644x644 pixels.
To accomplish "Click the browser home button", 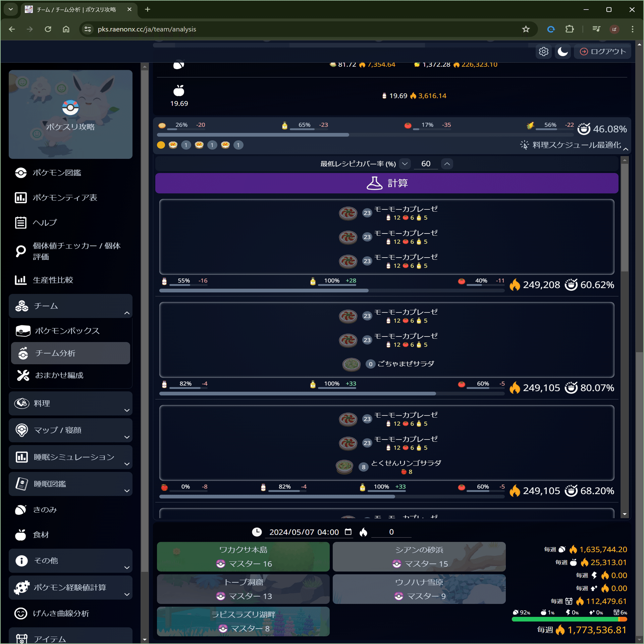I will pyautogui.click(x=66, y=29).
